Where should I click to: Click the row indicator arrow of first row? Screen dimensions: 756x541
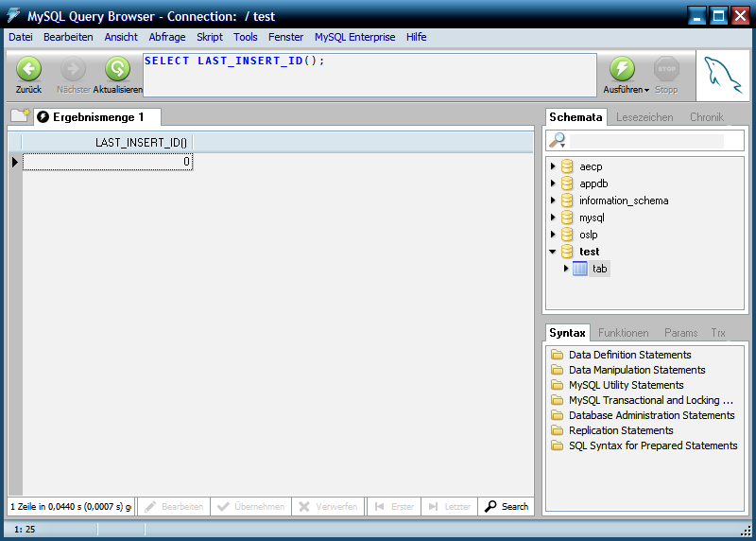pyautogui.click(x=15, y=162)
